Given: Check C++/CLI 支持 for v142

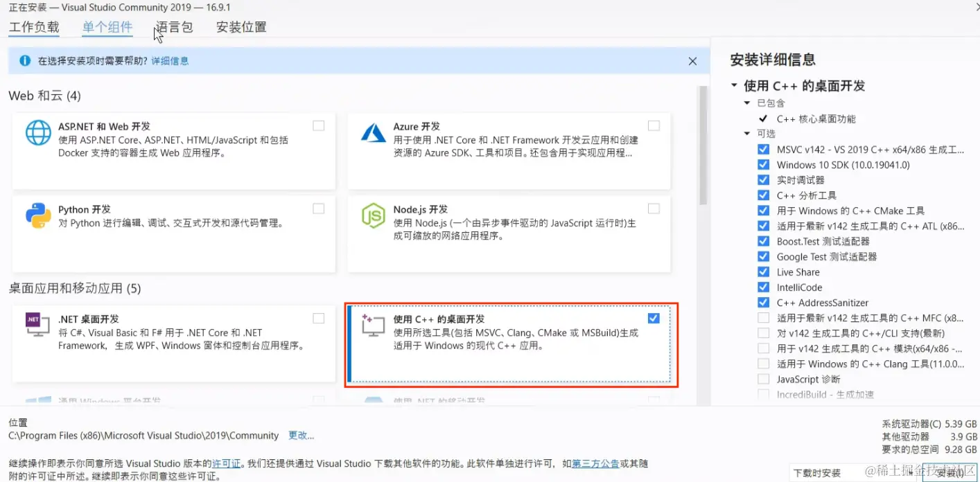Looking at the screenshot, I should click(x=763, y=333).
